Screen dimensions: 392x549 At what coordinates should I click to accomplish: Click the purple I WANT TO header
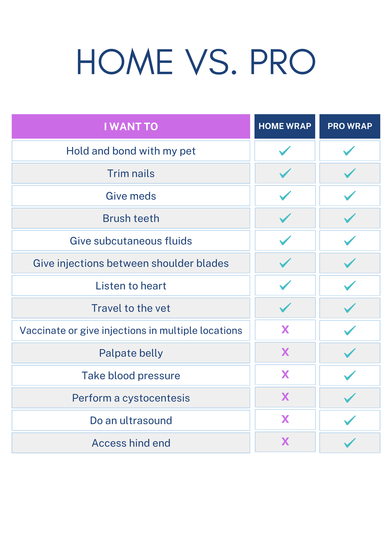(131, 126)
